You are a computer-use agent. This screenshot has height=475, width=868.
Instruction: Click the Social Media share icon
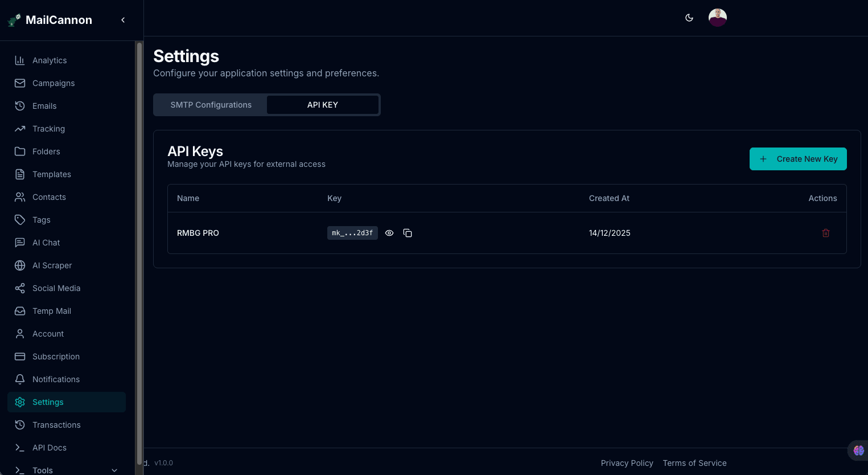tap(20, 288)
